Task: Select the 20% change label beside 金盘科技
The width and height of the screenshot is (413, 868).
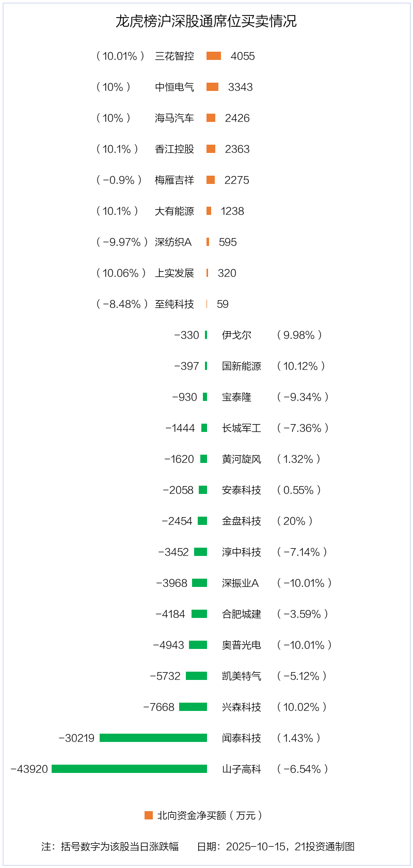Action: pos(295,521)
